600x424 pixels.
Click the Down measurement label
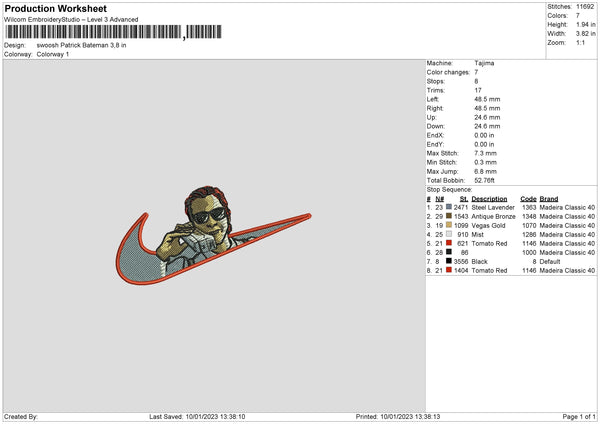[435, 126]
